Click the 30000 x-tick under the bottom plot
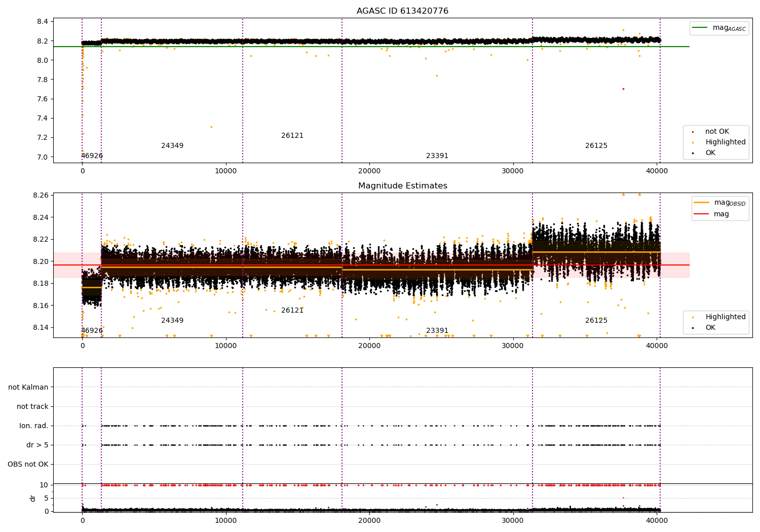Image resolution: width=760 pixels, height=532 pixels. pyautogui.click(x=513, y=520)
